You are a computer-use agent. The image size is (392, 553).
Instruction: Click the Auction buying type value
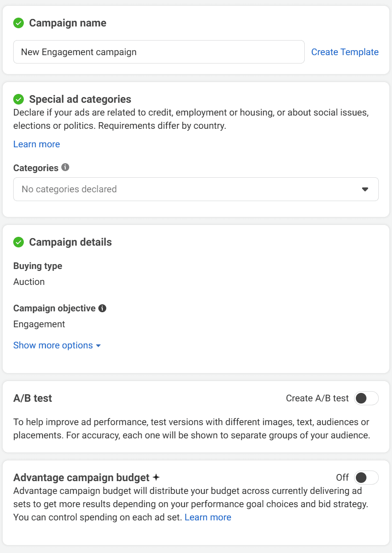[x=29, y=282]
